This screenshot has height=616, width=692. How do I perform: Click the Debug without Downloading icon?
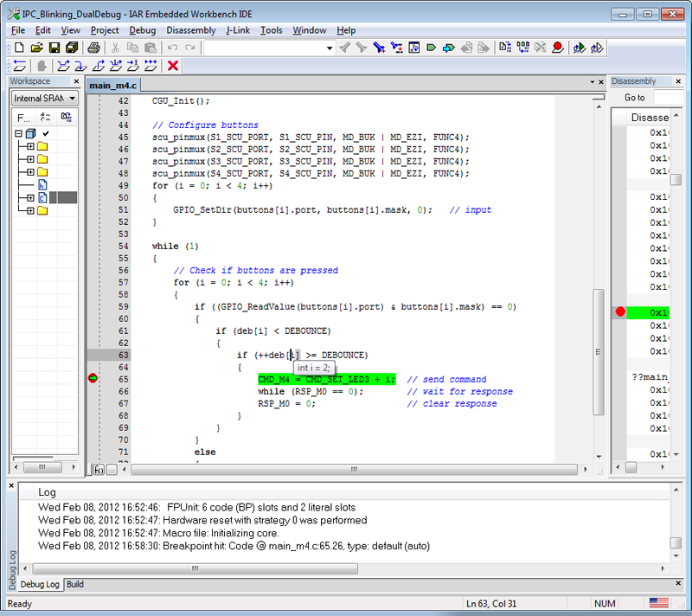(597, 48)
